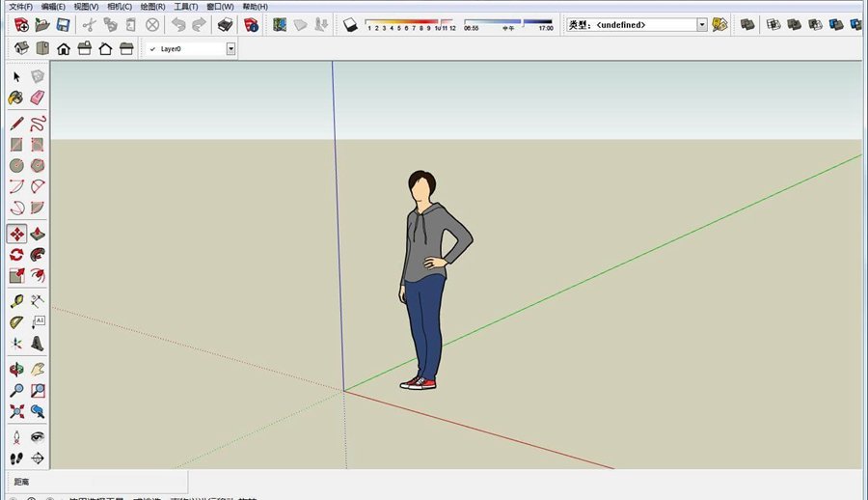Open the 帮助(H) menu
Viewport: 868px width, 500px height.
pos(256,7)
